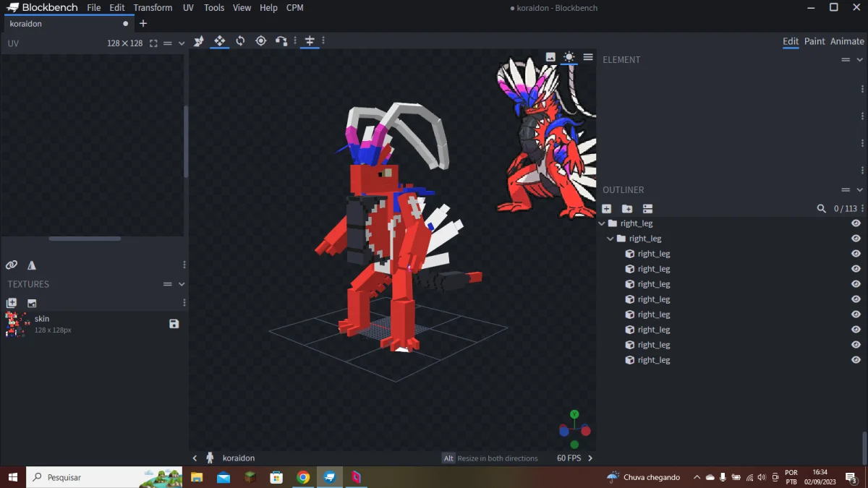The width and height of the screenshot is (868, 488).
Task: Switch to Edit mode
Action: [x=791, y=41]
